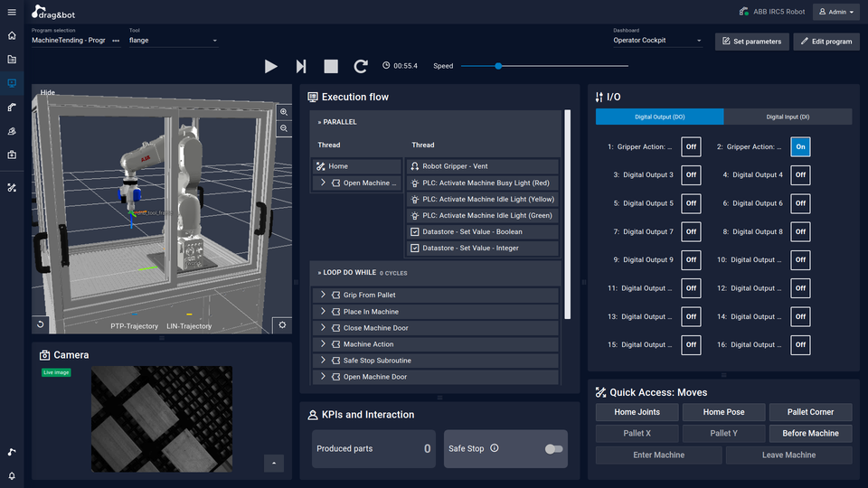Screen dimensions: 868x488
Task: Adjust the Speed slider handle
Action: (x=498, y=66)
